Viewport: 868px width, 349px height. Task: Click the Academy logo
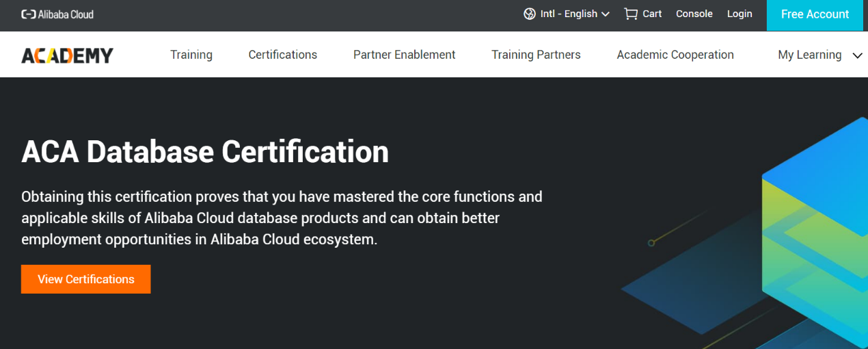tap(67, 55)
